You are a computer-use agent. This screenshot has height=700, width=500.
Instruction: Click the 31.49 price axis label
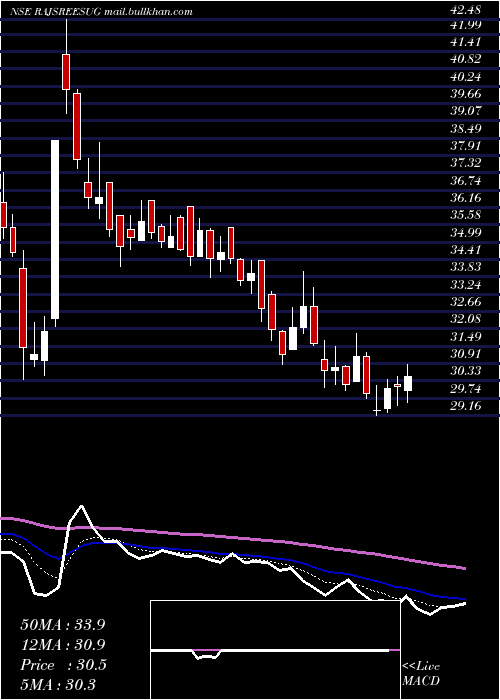click(465, 337)
